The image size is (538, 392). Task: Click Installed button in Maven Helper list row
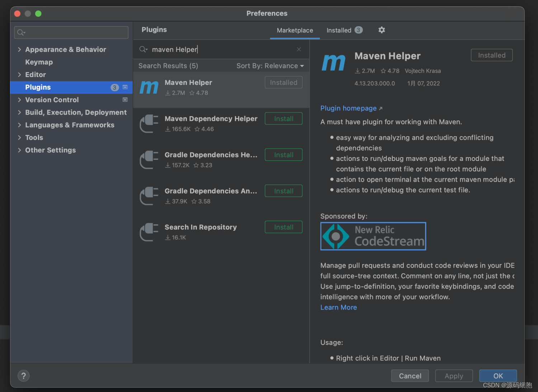(x=283, y=82)
